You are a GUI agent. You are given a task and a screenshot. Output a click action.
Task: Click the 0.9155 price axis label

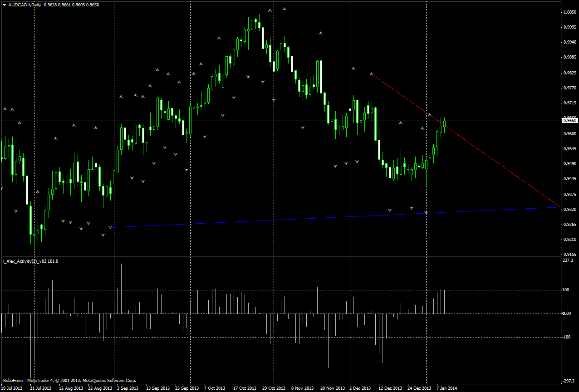569,255
